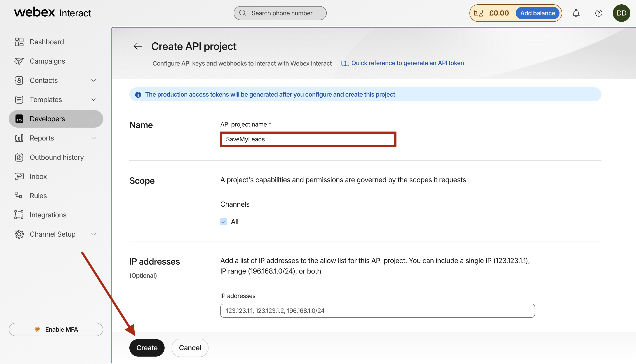
Task: Focus the API project name field
Action: pyautogui.click(x=308, y=139)
